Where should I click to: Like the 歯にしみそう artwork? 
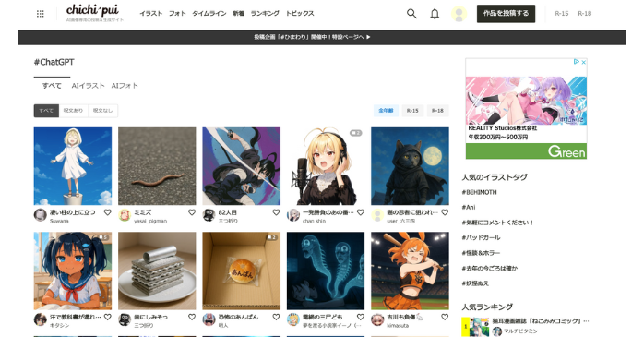pyautogui.click(x=192, y=317)
